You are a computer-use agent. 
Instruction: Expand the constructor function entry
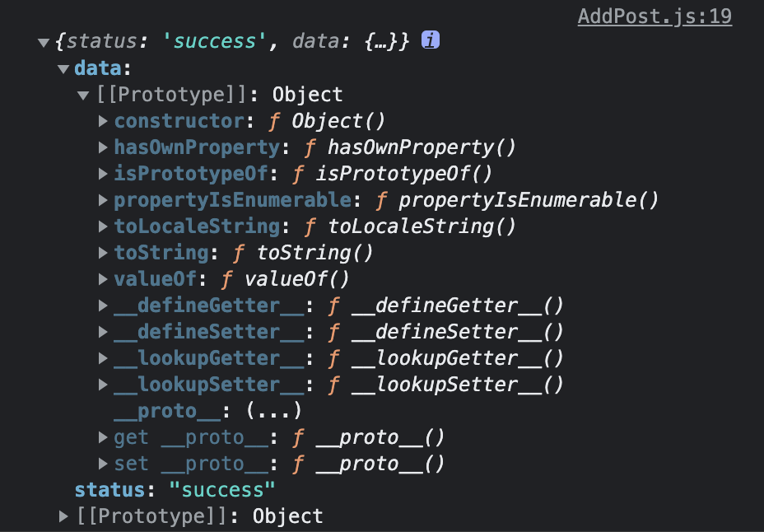click(x=103, y=121)
